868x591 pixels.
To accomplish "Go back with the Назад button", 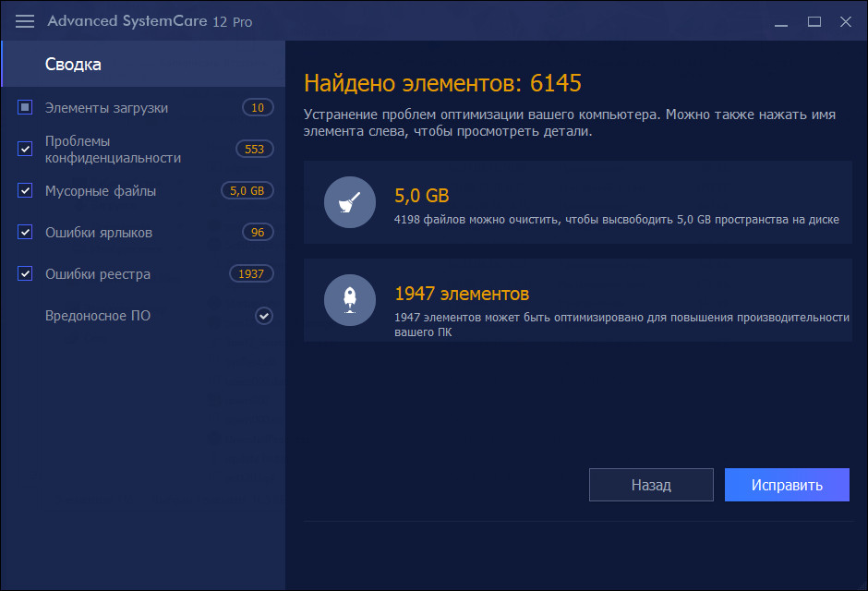I will click(x=651, y=485).
